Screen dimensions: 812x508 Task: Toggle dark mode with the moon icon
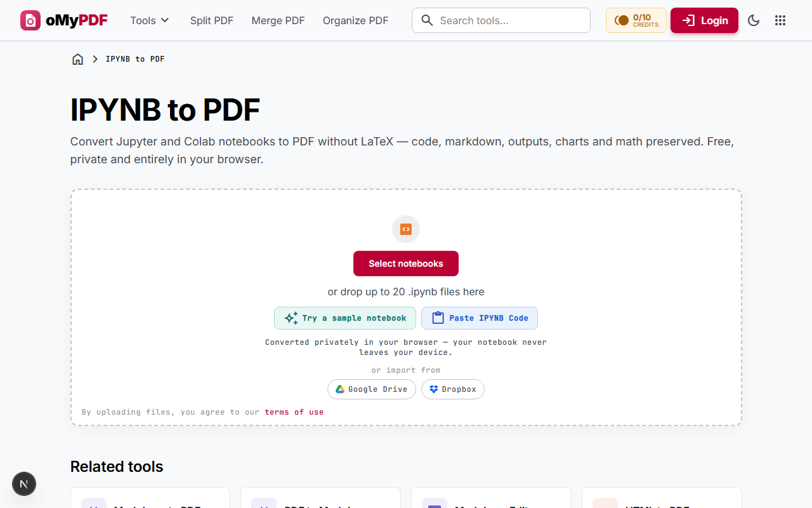pos(754,20)
